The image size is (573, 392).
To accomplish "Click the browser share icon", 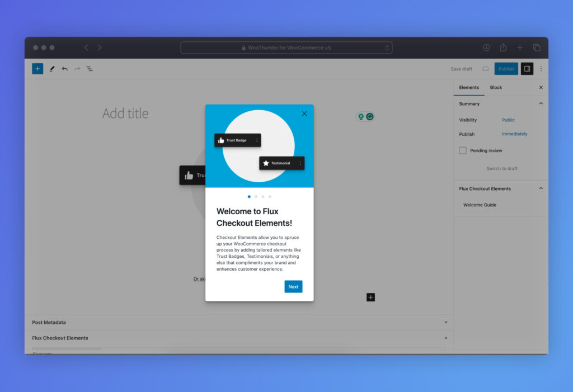I will [x=503, y=48].
